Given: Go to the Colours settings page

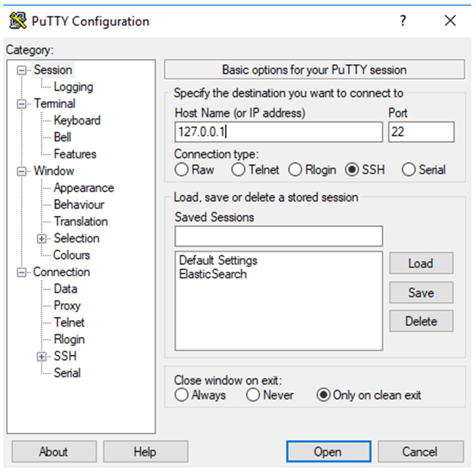Looking at the screenshot, I should tap(71, 255).
